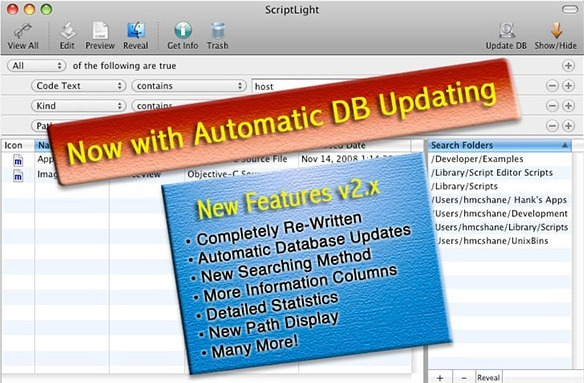
Task: Open the Kind criteria dropdown
Action: click(78, 106)
